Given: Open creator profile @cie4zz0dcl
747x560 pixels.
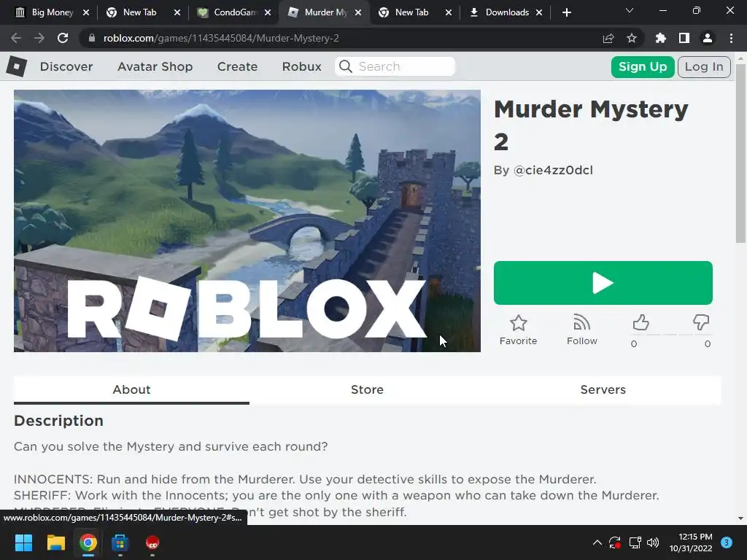Looking at the screenshot, I should coord(553,170).
